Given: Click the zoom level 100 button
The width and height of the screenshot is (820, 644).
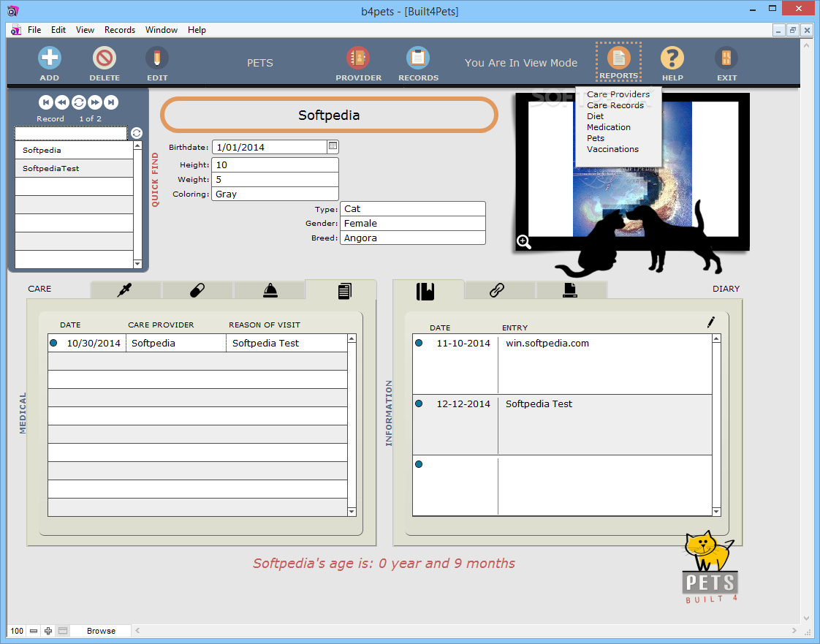Looking at the screenshot, I should [x=17, y=631].
